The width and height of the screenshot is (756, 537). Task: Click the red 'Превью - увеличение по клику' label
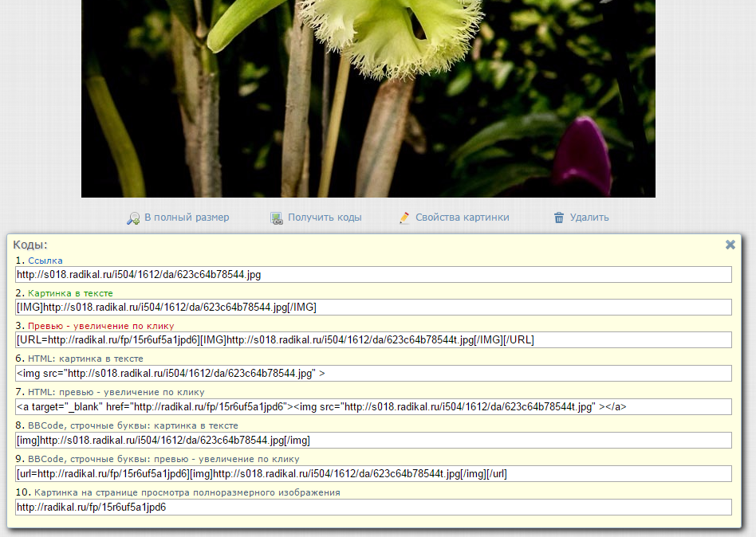pyautogui.click(x=100, y=326)
